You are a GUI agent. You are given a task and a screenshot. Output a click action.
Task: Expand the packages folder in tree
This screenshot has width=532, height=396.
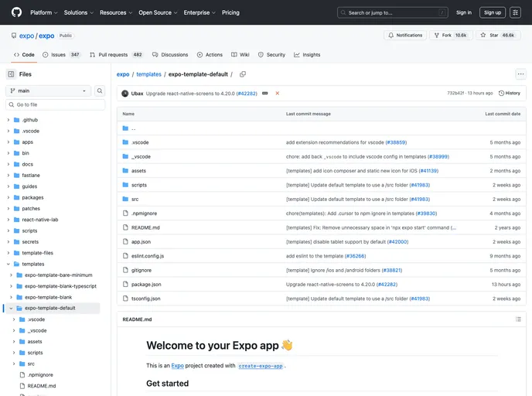(x=8, y=197)
